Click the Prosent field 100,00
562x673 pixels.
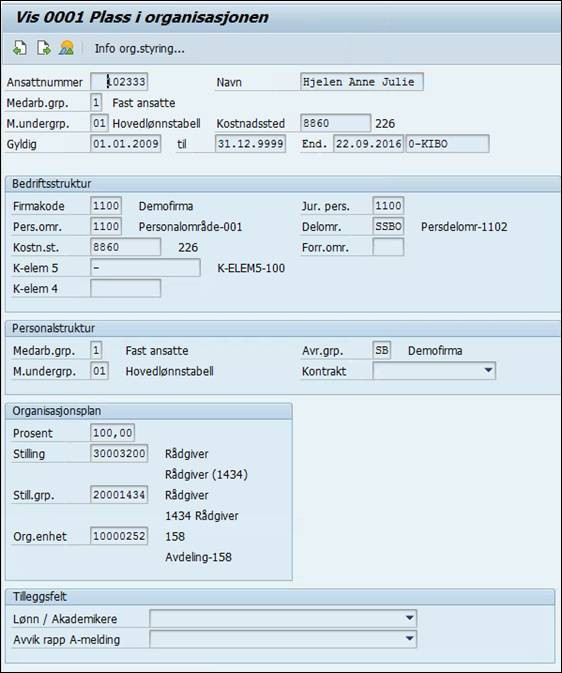click(112, 433)
